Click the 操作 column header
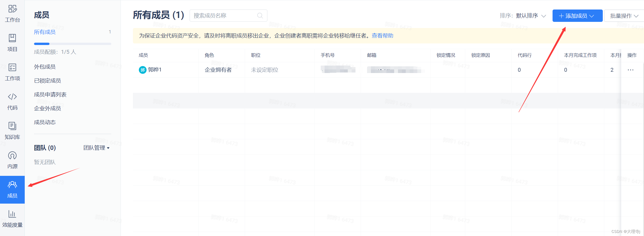The image size is (644, 236). coord(632,55)
